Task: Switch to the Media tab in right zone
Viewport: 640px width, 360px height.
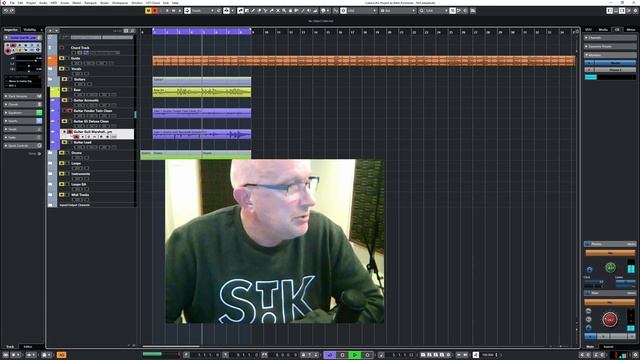Action: coord(603,30)
